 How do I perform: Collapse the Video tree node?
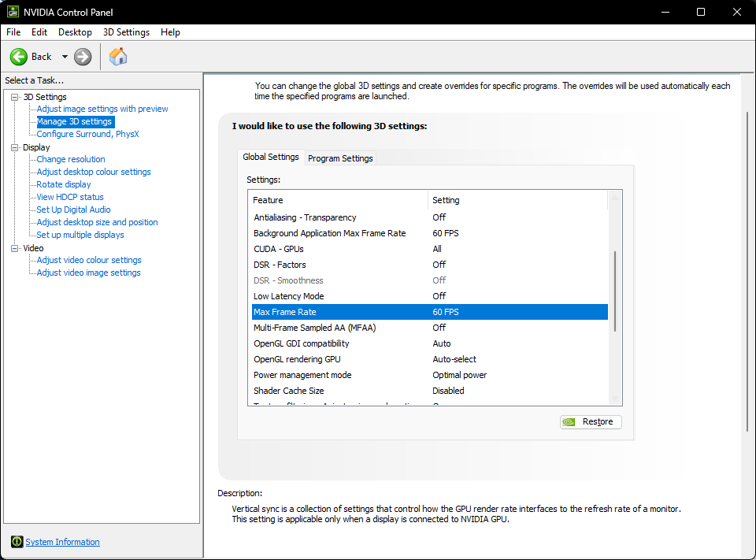pos(15,248)
